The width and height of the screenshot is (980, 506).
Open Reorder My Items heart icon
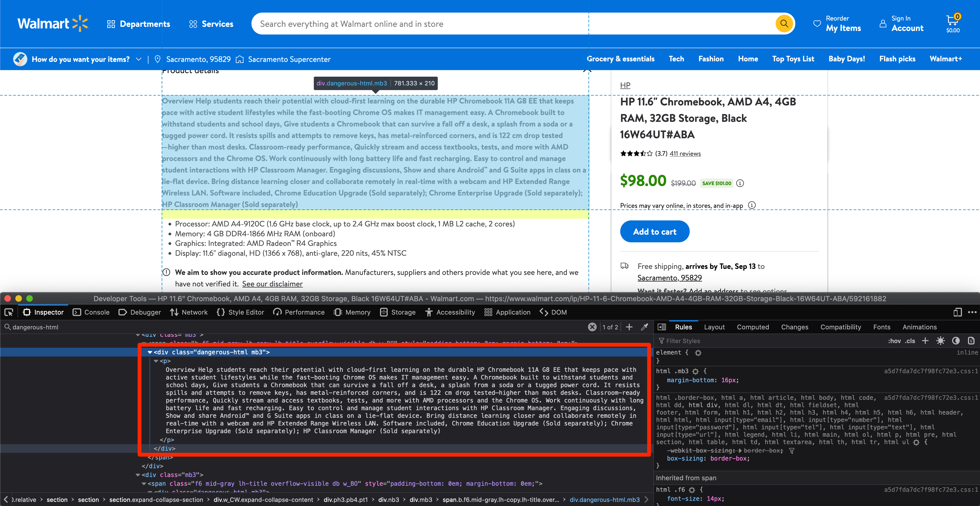coord(817,24)
